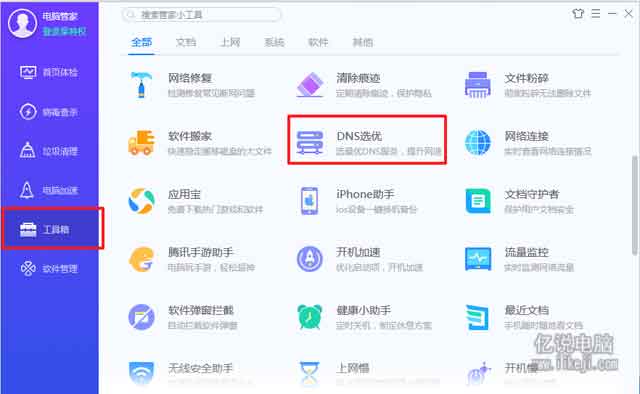Viewport: 640px width, 394px height.
Task: Open the 网络修复 network repair tool icon
Action: pyautogui.click(x=141, y=85)
